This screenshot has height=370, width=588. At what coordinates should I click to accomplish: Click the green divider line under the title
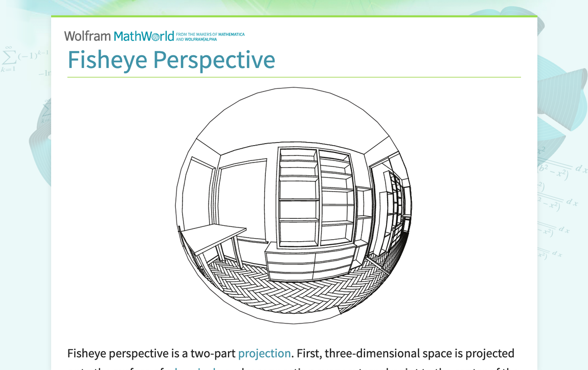click(x=294, y=77)
